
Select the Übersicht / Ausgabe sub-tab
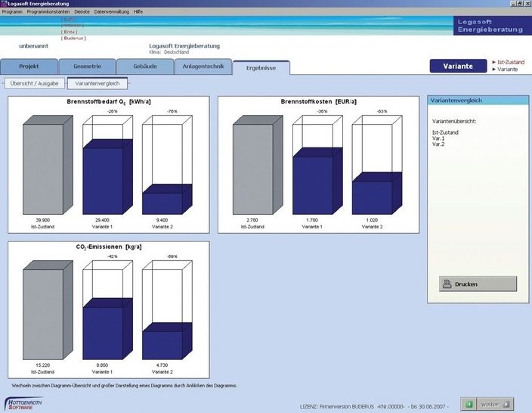[33, 83]
